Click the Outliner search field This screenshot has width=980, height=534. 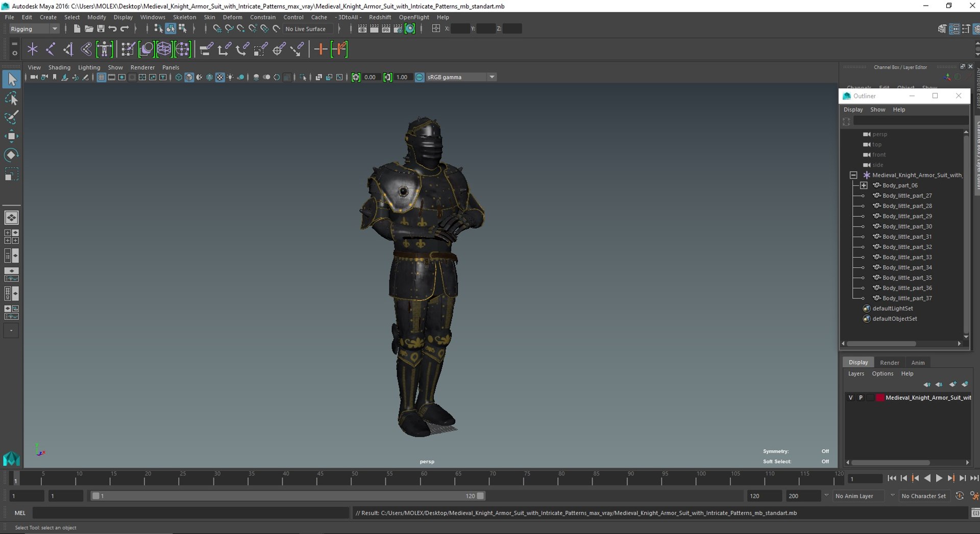(911, 121)
